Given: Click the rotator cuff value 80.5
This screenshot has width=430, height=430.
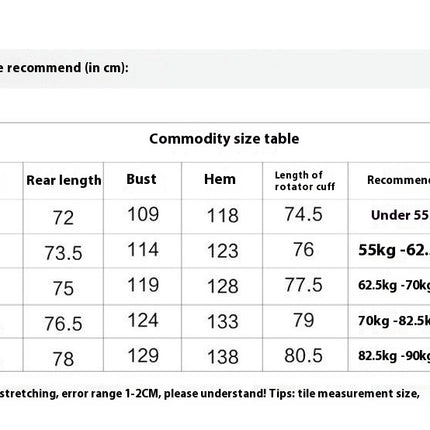Looking at the screenshot, I should pyautogui.click(x=303, y=356).
